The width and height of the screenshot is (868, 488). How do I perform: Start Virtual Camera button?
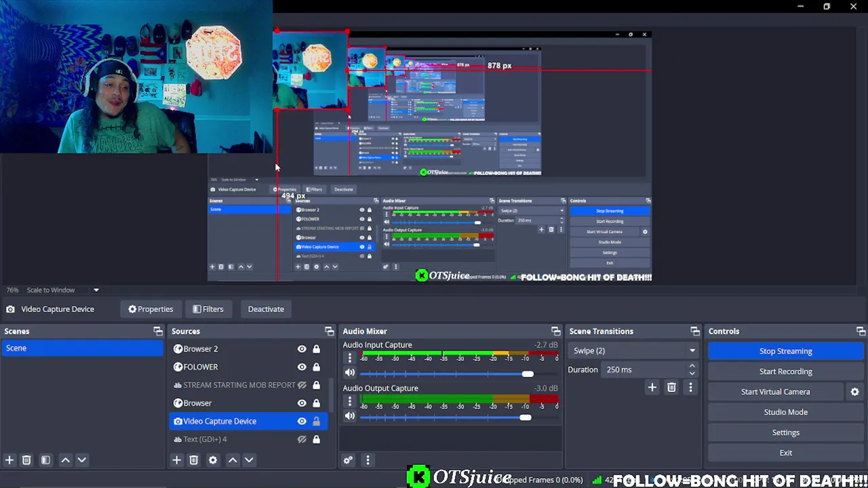click(x=775, y=392)
